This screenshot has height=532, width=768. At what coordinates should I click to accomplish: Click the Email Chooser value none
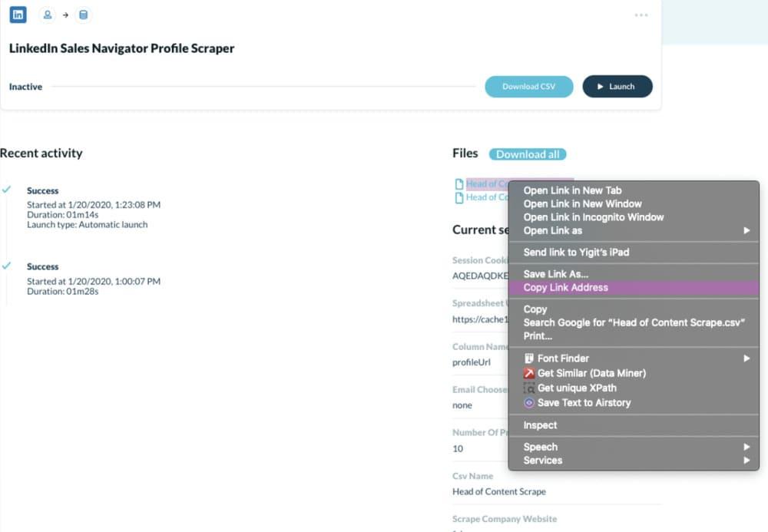462,405
